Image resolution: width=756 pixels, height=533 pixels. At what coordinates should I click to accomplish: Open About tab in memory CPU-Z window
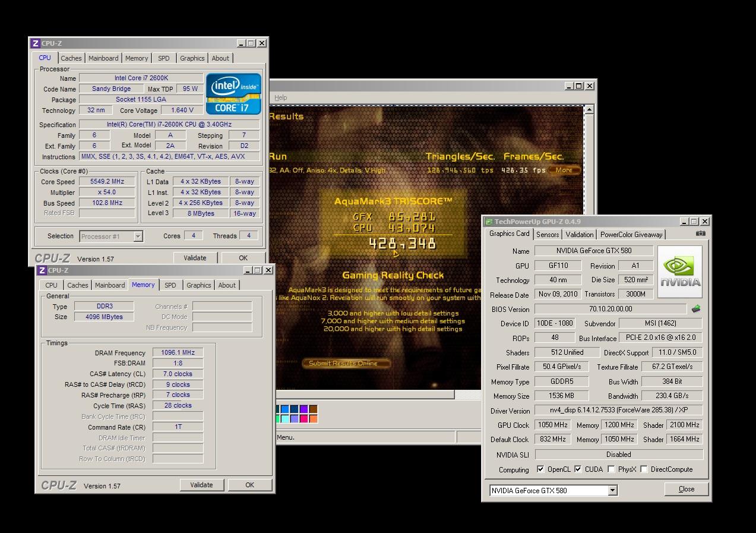(x=227, y=285)
